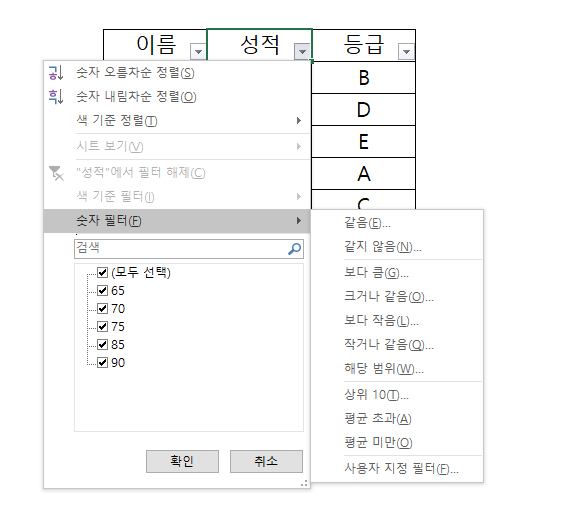Viewport: 587px width, 509px height.
Task: Select the grade cell D
Action: coord(364,110)
